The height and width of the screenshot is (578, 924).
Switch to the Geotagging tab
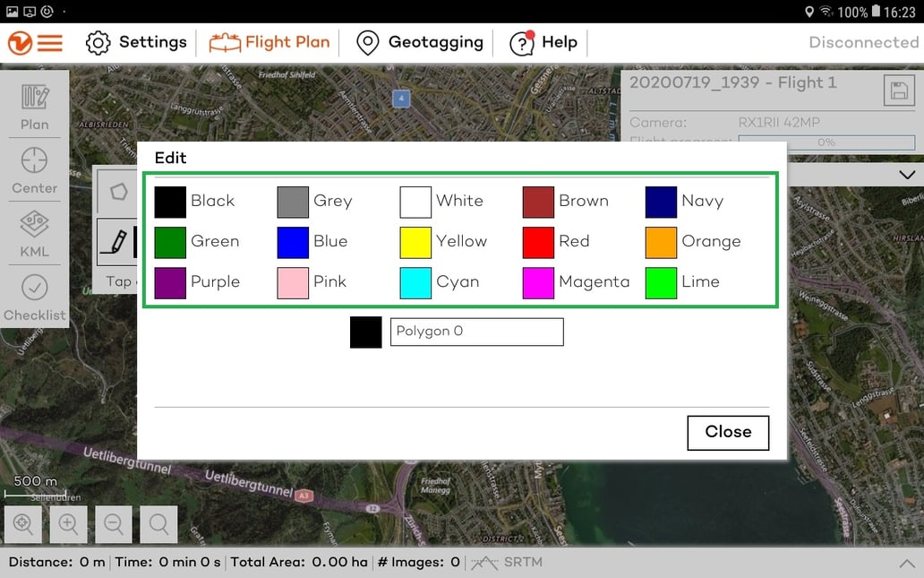coord(418,41)
